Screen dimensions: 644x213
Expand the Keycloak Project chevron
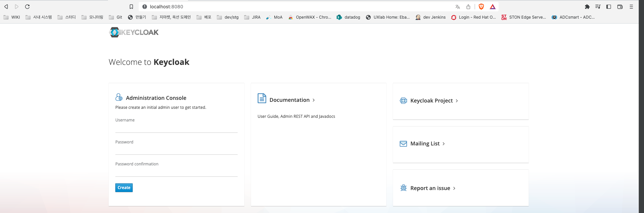457,101
